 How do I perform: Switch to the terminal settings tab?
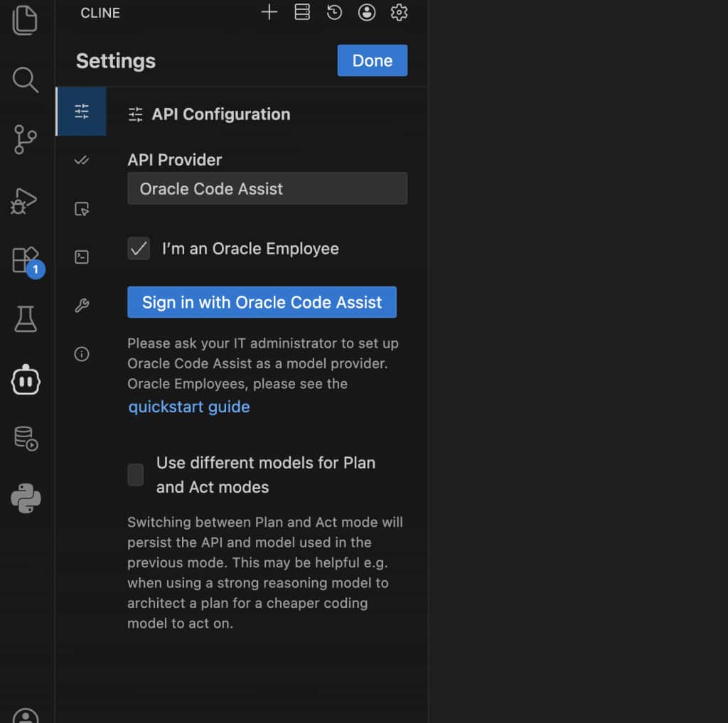[82, 257]
